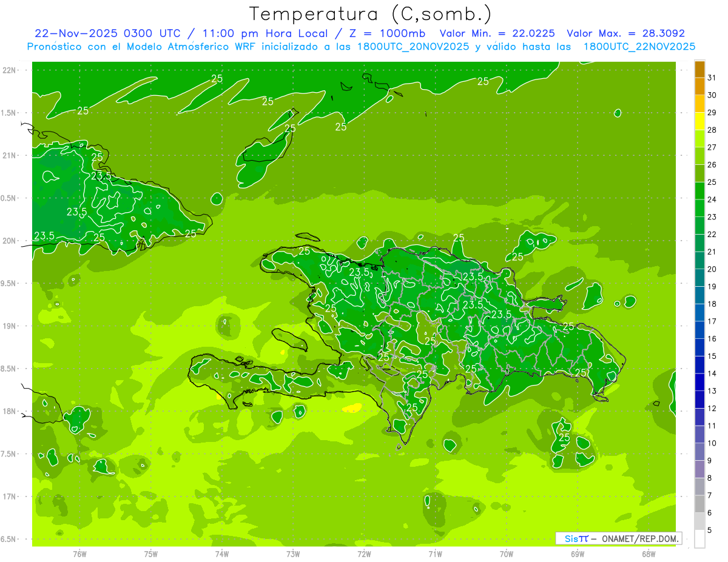
Task: Click the latitude label '8.5N'
Action: pyautogui.click(x=8, y=369)
